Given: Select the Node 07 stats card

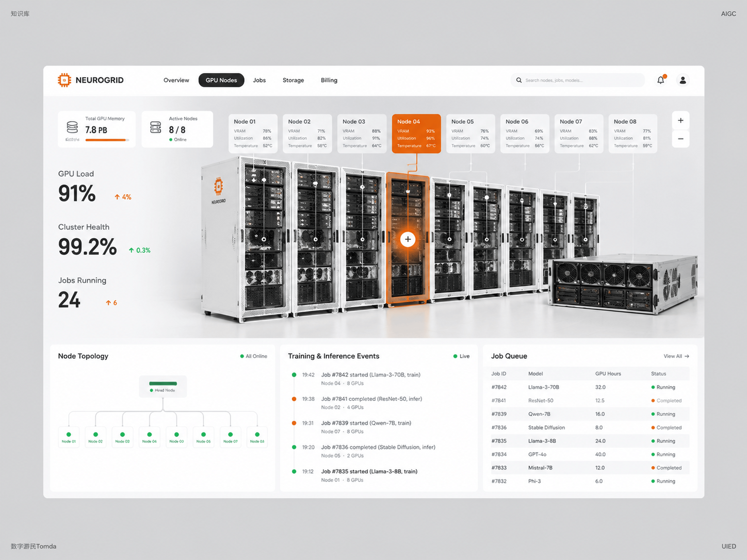Looking at the screenshot, I should coord(579,134).
